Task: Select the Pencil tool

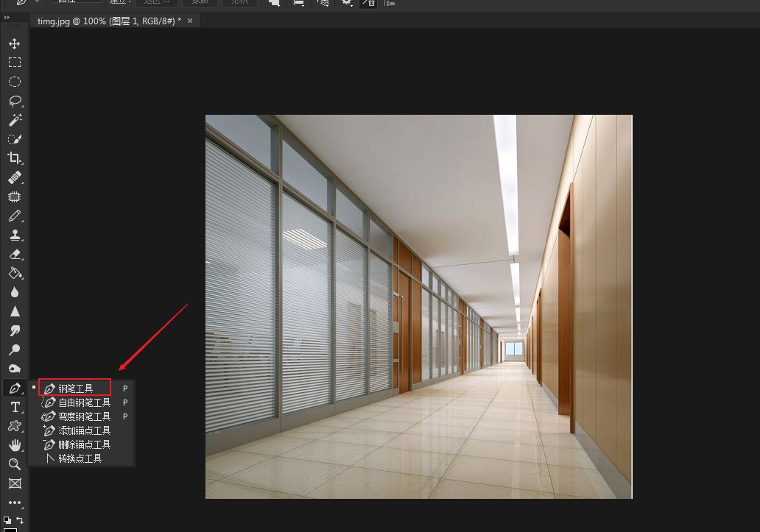Action: [15, 216]
